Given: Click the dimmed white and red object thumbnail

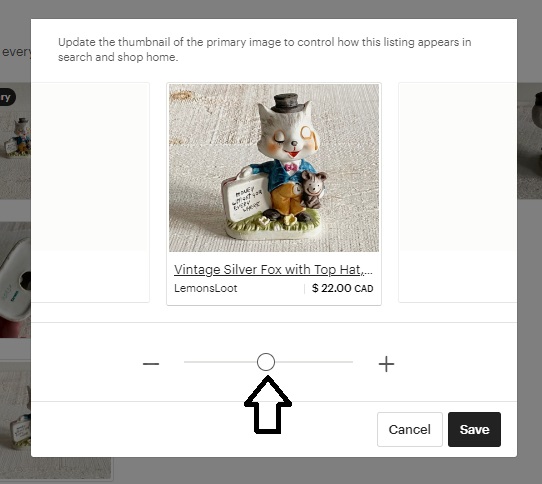Looking at the screenshot, I should click(x=15, y=280).
